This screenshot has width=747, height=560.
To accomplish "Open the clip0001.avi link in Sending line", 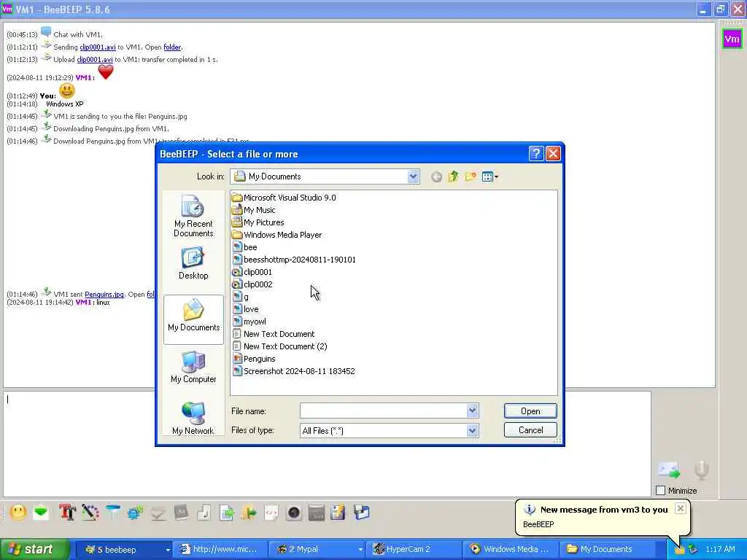I will (98, 47).
